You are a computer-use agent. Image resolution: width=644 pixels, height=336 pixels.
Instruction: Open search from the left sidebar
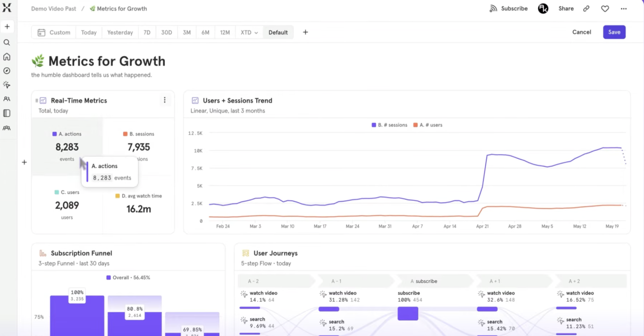[7, 42]
